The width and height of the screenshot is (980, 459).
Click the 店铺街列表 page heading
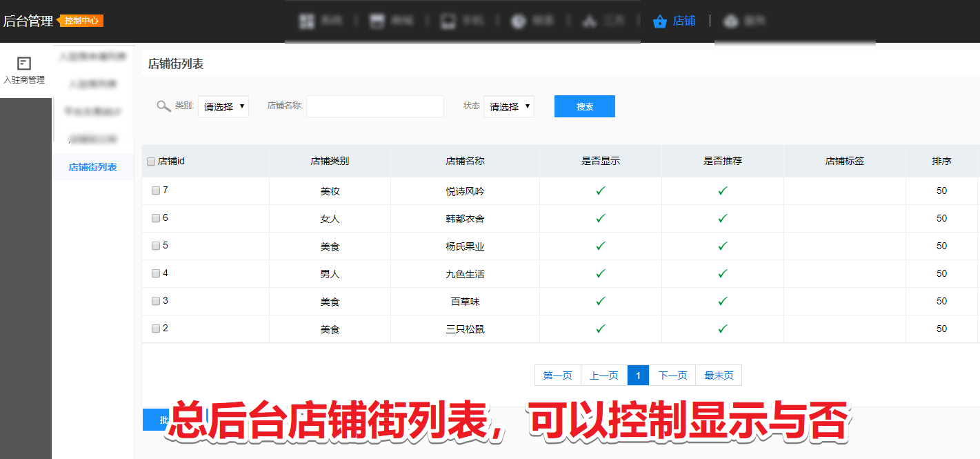[x=176, y=64]
